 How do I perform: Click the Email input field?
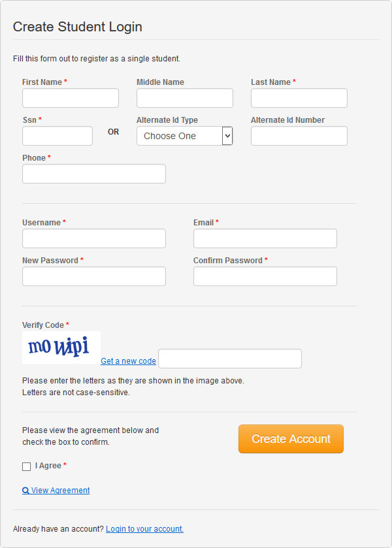click(265, 238)
